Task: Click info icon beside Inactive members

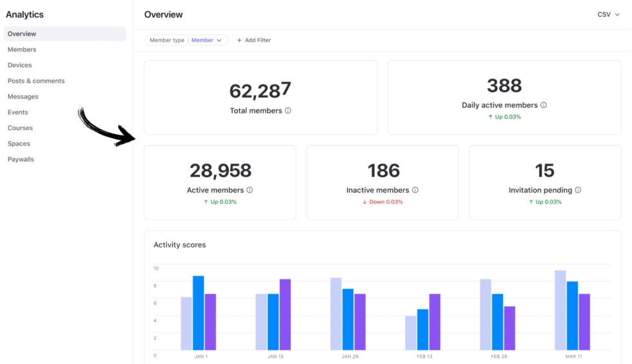Action: coord(415,190)
